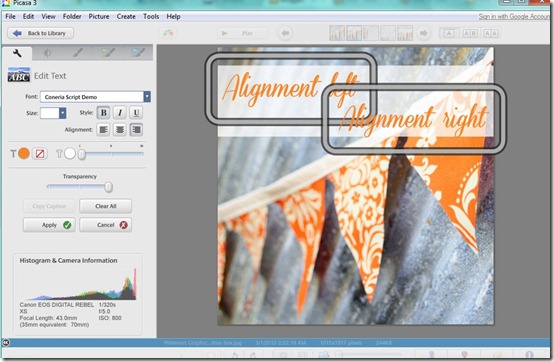Apply the text edits

(49, 225)
